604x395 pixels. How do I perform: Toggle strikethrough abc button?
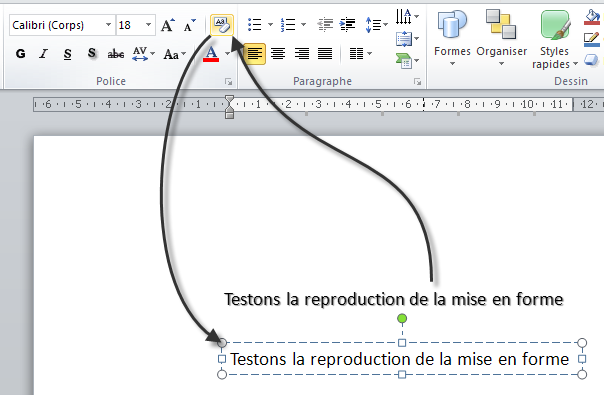(x=116, y=54)
